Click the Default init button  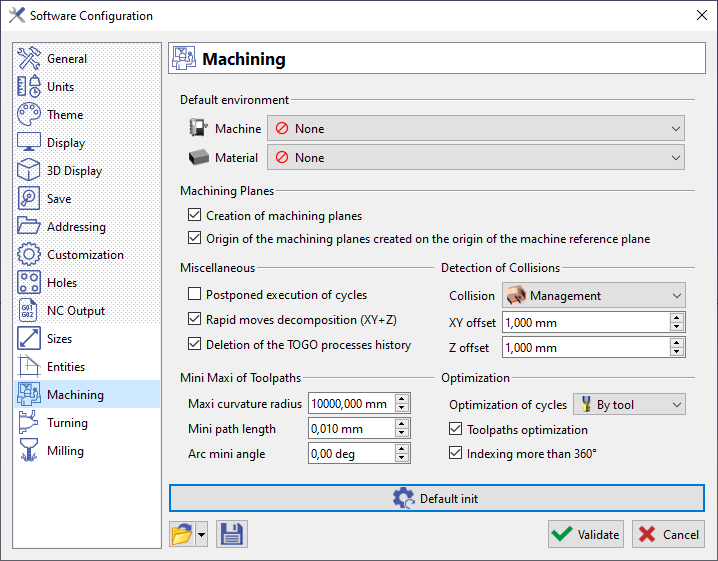pos(436,498)
